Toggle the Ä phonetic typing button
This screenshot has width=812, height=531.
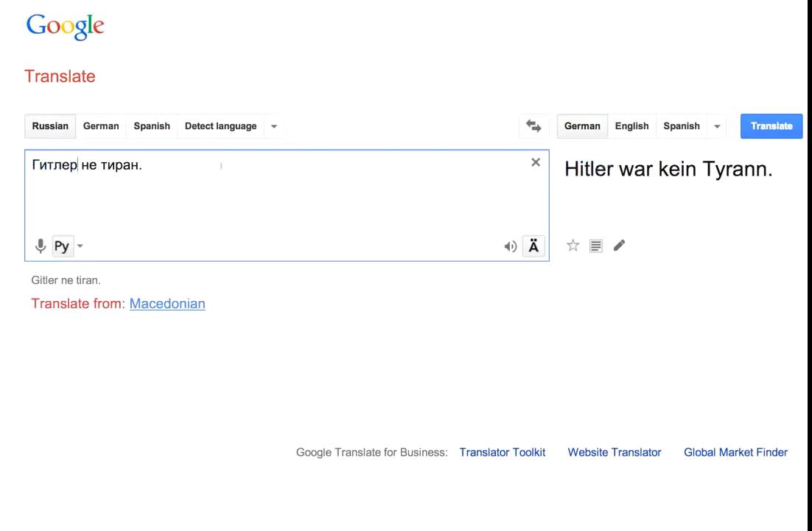click(x=533, y=246)
